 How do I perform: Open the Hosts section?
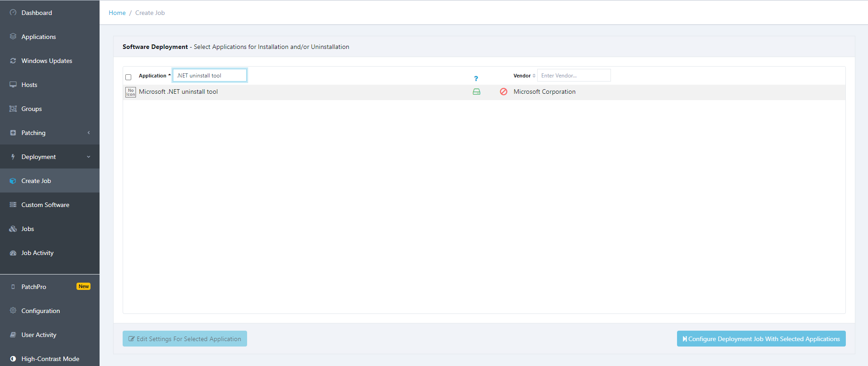pos(29,85)
